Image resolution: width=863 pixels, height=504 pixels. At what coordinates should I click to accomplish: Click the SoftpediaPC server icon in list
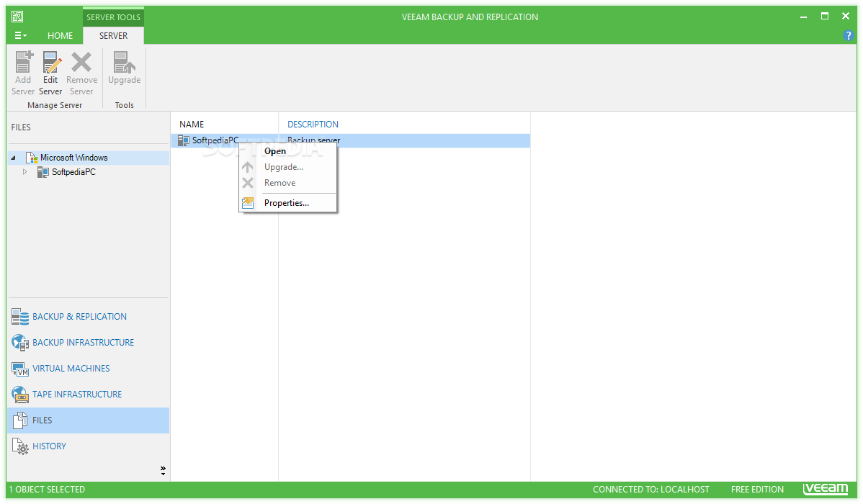pos(184,141)
